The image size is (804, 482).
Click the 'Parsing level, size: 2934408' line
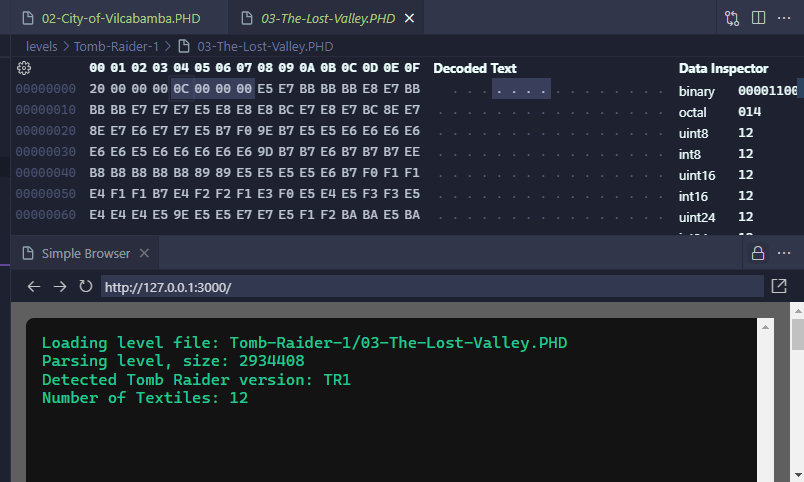173,360
